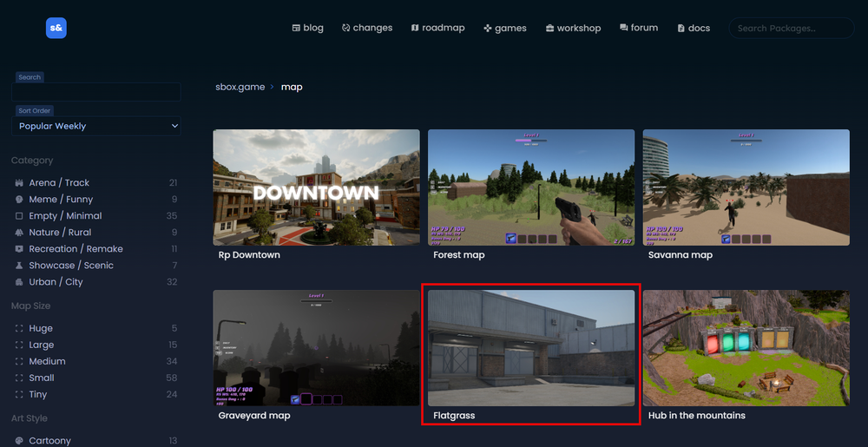Click the games controller icon
The image size is (868, 447).
pyautogui.click(x=488, y=29)
